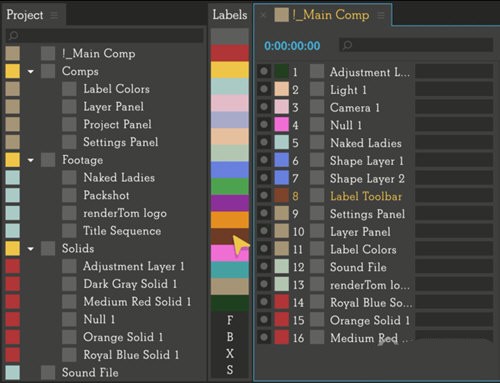Hide the Medium Red layer 16
Screen dimensions: 500x383
pyautogui.click(x=264, y=337)
